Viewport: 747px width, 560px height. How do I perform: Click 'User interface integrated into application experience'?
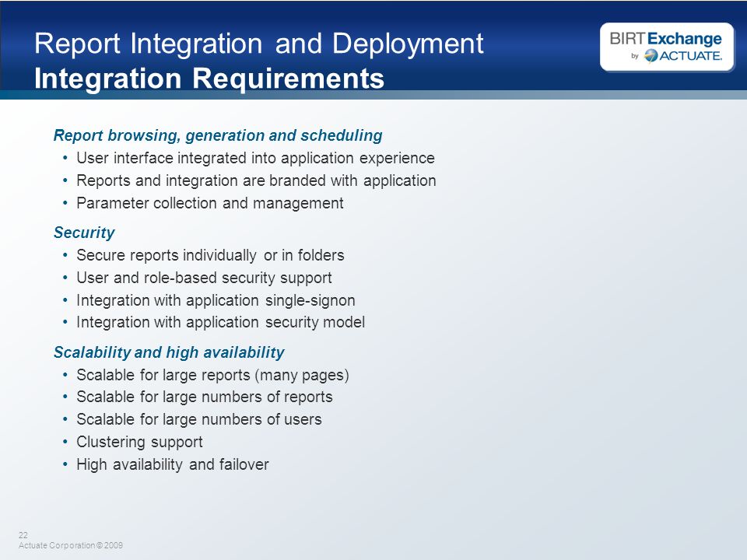click(255, 158)
